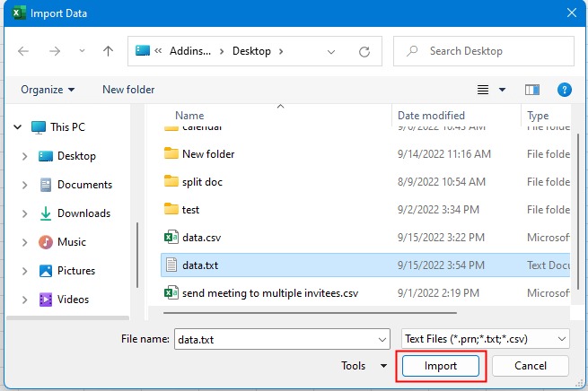Click the folder icon next to New folder
The width and height of the screenshot is (588, 391).
click(x=171, y=153)
